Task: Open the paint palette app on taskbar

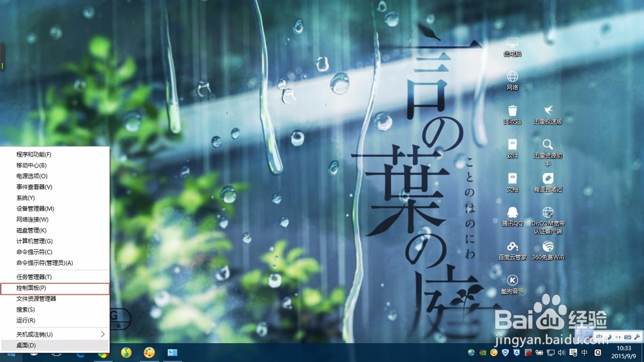Action: 149,352
